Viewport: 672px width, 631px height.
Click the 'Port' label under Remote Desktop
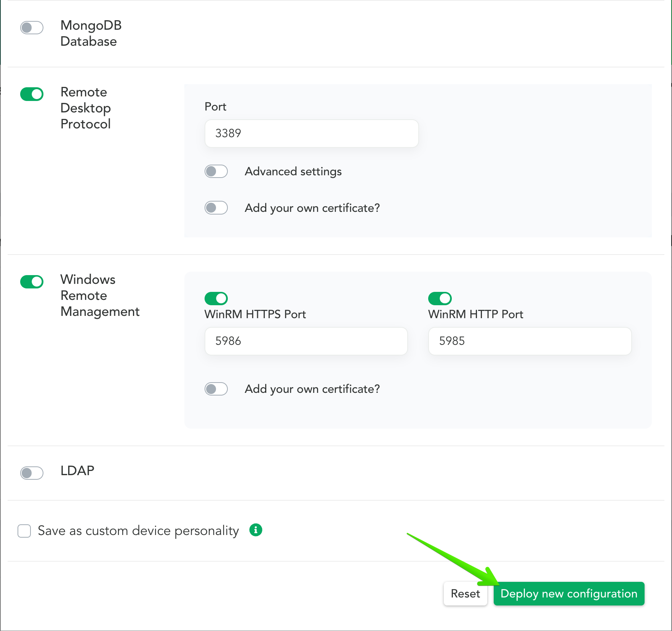[x=216, y=107]
